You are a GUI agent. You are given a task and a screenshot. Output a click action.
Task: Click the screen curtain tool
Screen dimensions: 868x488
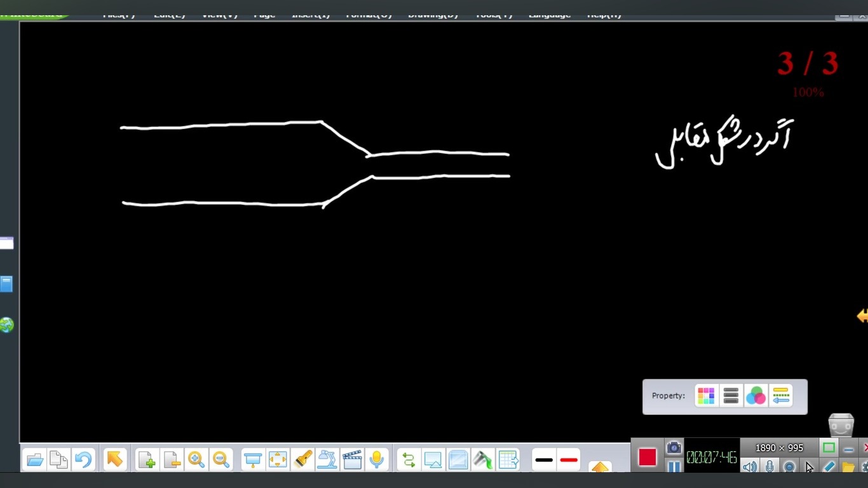tap(253, 459)
